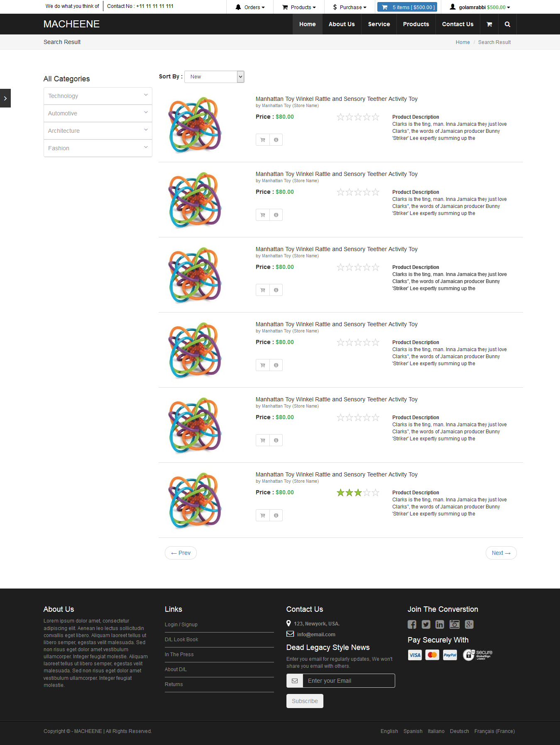Open Google Plus icon in footer
The height and width of the screenshot is (745, 560).
click(x=469, y=624)
